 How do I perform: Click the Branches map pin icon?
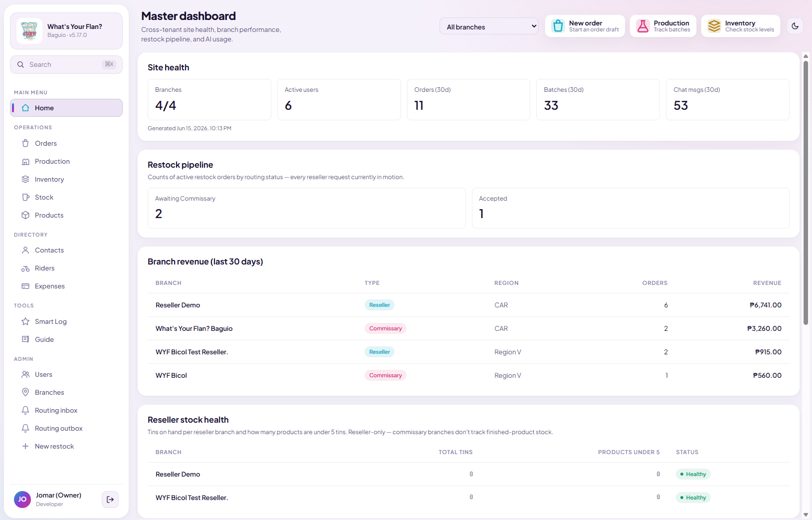tap(25, 392)
